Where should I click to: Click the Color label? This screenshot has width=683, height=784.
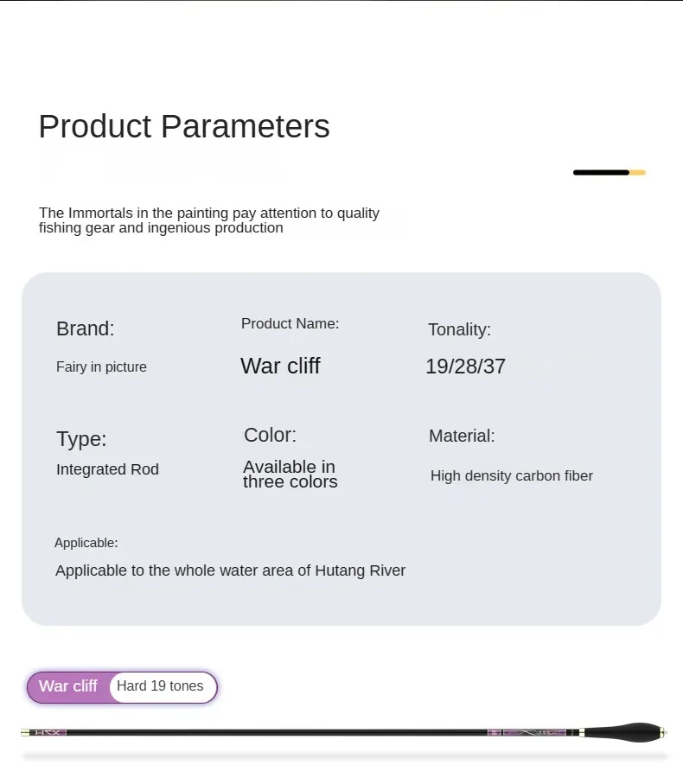[270, 435]
